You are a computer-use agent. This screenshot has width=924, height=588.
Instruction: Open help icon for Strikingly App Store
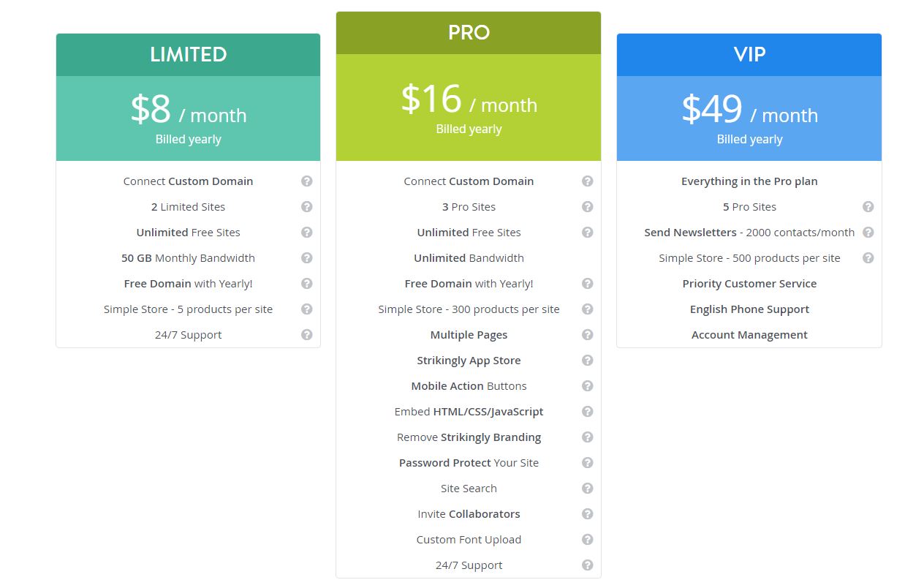[x=588, y=361]
